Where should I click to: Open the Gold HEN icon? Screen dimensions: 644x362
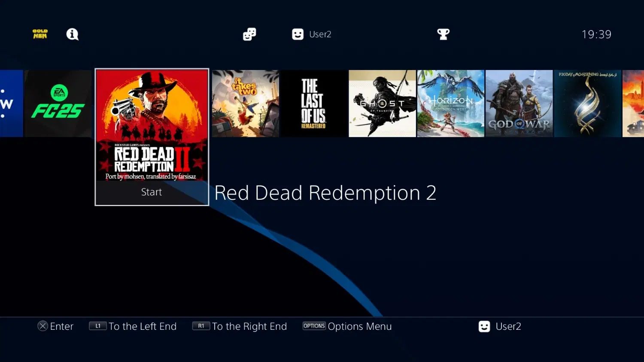40,34
